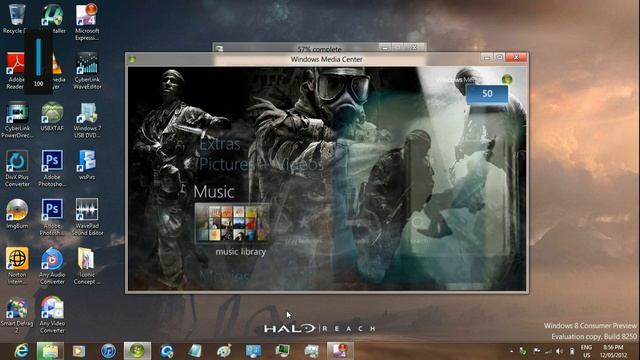This screenshot has width=640, height=360.
Task: Launch Smart Defrag 2 shortcut
Action: (x=17, y=315)
